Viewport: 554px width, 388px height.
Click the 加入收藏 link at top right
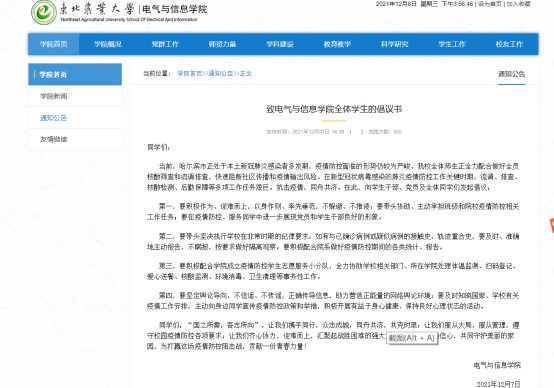coord(519,4)
